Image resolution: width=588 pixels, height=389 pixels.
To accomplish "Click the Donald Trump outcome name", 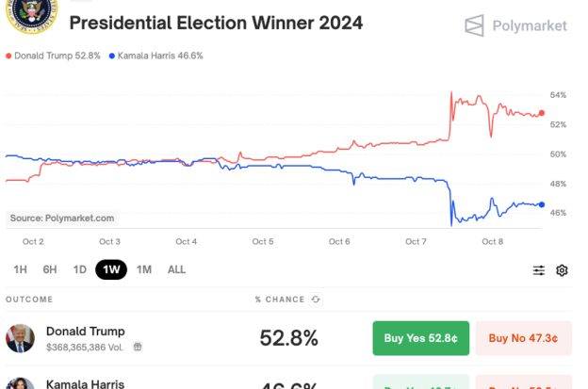I will click(x=85, y=332).
